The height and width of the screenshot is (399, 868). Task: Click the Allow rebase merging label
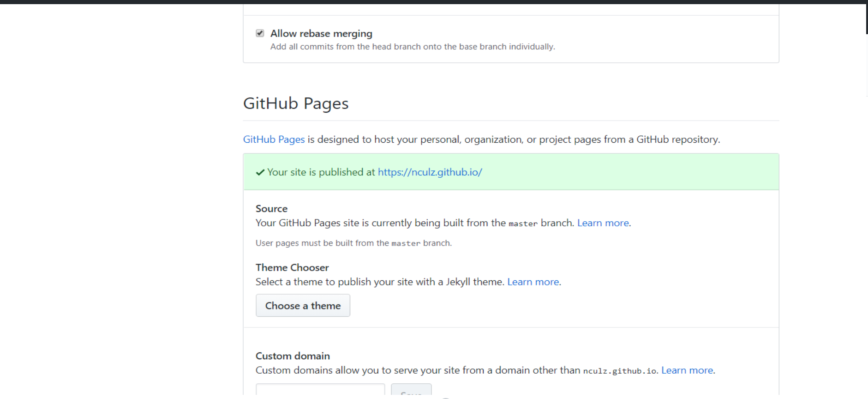click(321, 33)
